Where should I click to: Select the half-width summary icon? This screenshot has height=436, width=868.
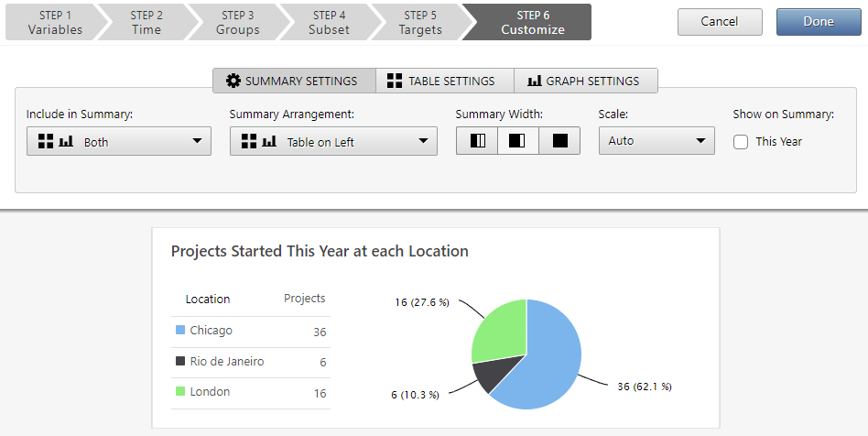(477, 141)
